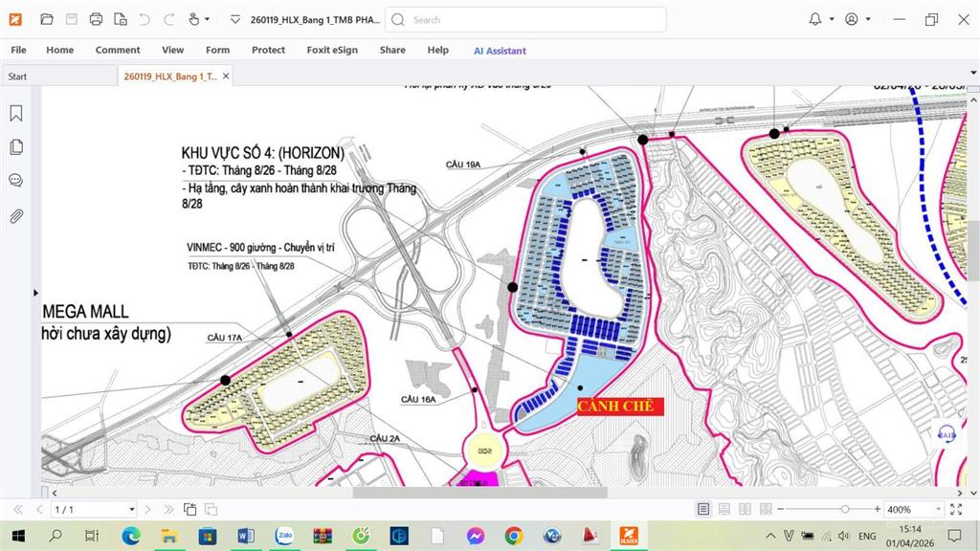Launch the AI Assistant
Image resolution: width=980 pixels, height=551 pixels.
coord(500,51)
